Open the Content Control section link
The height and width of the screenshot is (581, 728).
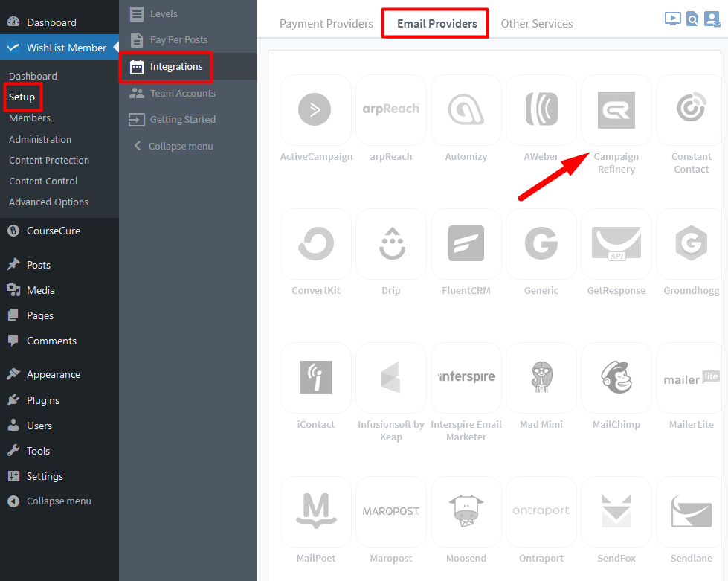tap(43, 181)
